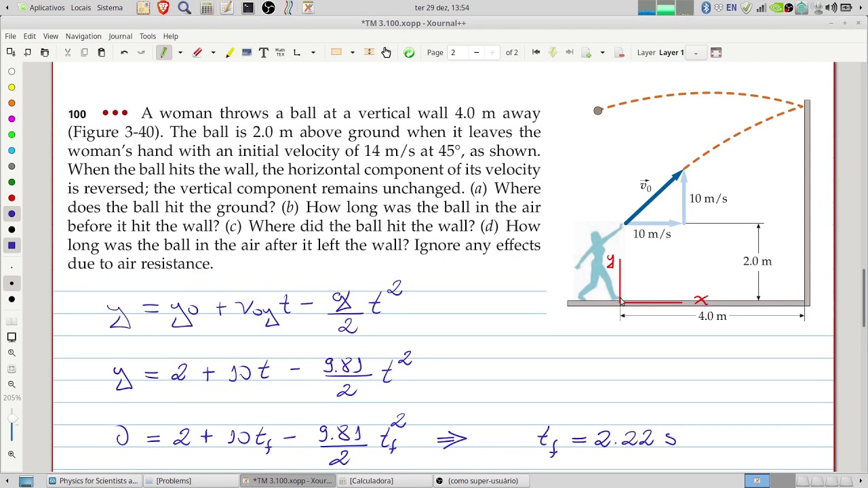Open the insert page options dropdown
The width and height of the screenshot is (868, 488).
tap(602, 52)
